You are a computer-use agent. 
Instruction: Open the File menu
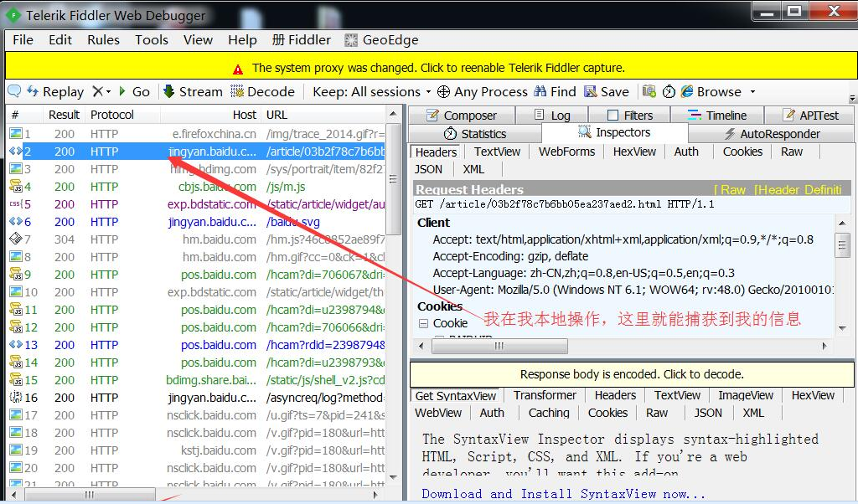23,40
